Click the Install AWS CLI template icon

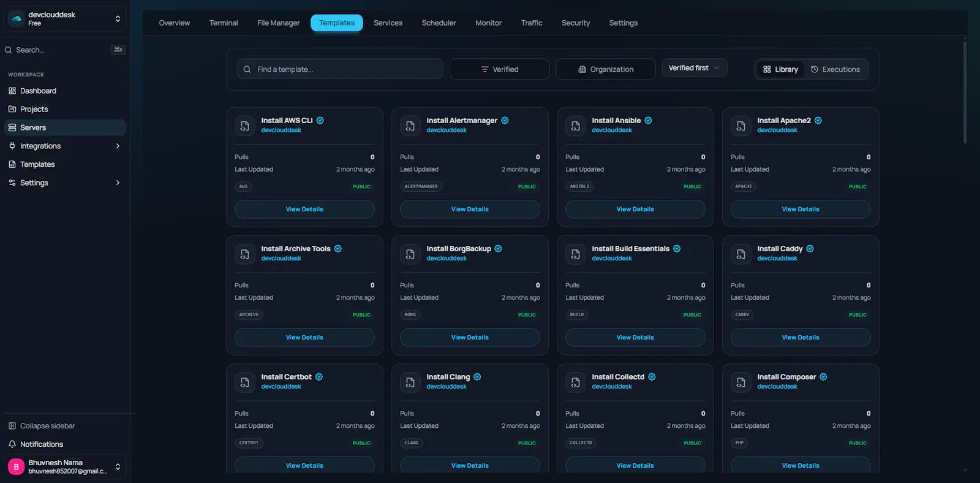[245, 126]
